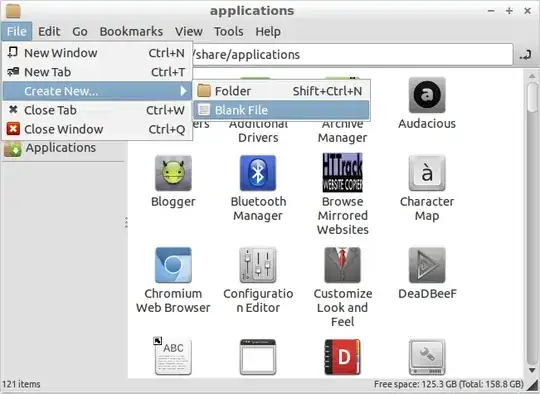Screen dimensions: 540x394
Task: Click the go button beside the path bar
Action: [x=526, y=54]
